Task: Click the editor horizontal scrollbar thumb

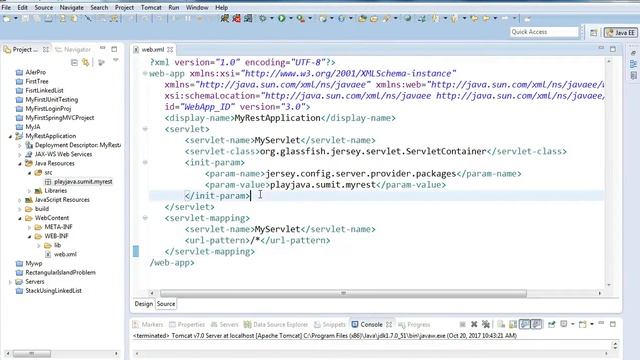Action: [343, 293]
